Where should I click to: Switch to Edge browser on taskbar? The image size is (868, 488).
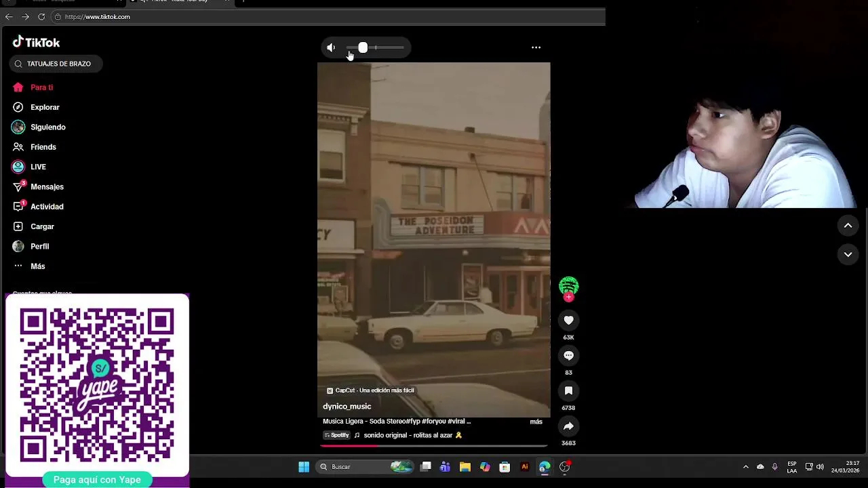click(x=545, y=467)
